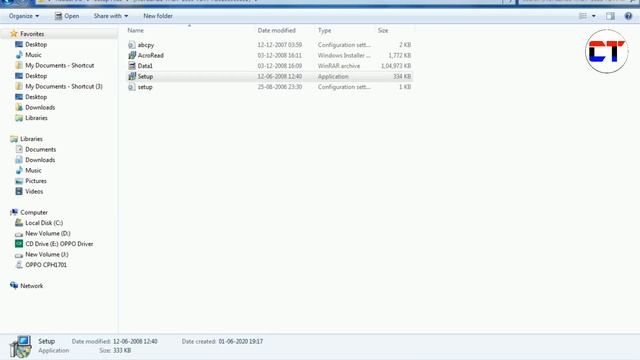The width and height of the screenshot is (640, 360).
Task: Sort by the Type column header
Action: pyautogui.click(x=324, y=30)
